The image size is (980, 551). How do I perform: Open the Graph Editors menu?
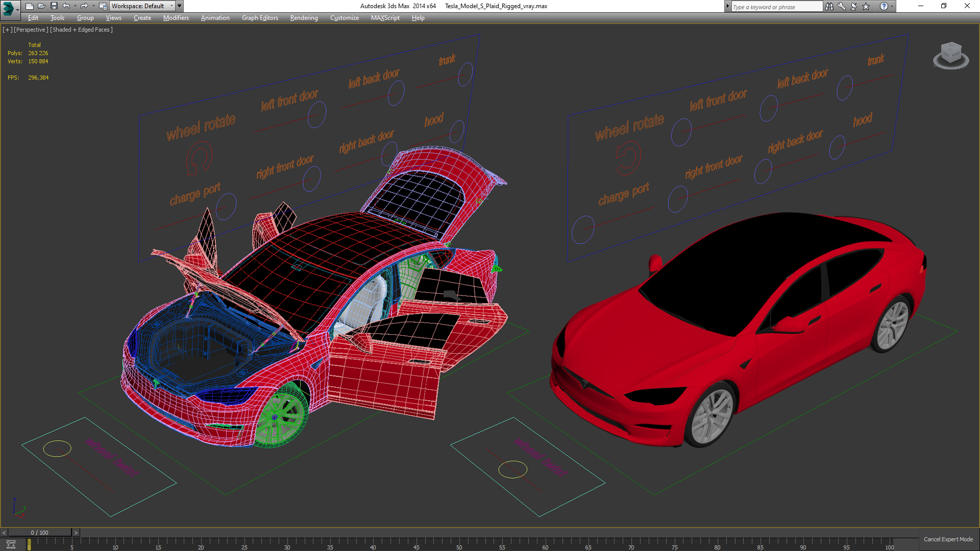pyautogui.click(x=260, y=18)
